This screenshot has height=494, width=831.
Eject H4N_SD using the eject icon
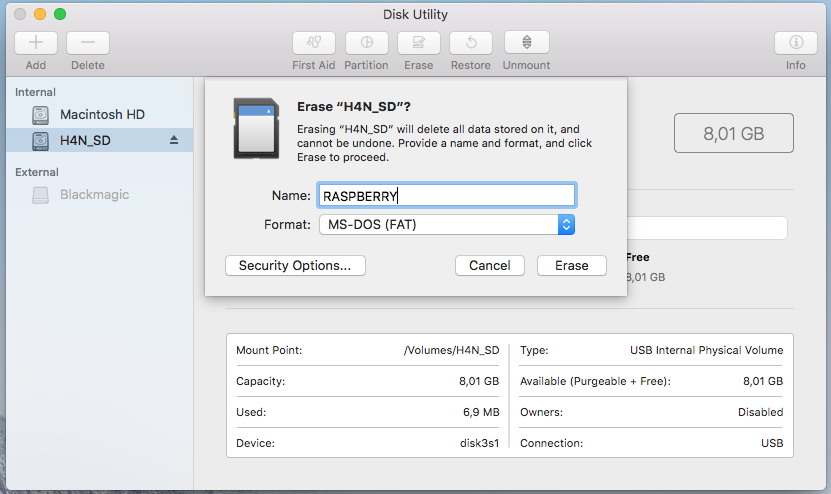(x=174, y=140)
